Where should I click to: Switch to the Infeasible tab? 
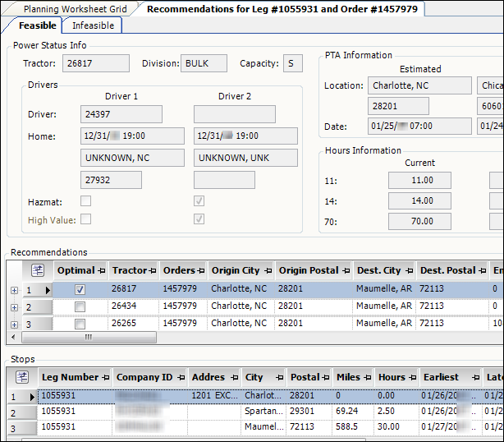tap(93, 25)
